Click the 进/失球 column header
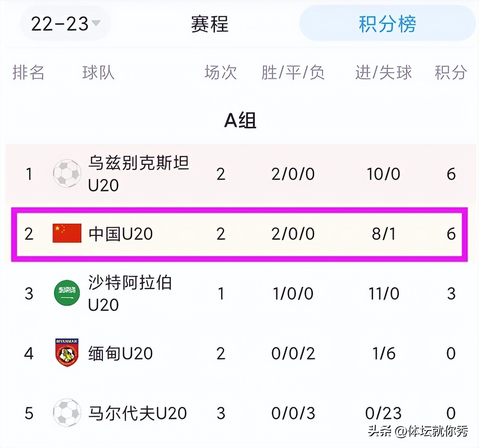Viewport: 479px width, 448px height. coord(383,73)
